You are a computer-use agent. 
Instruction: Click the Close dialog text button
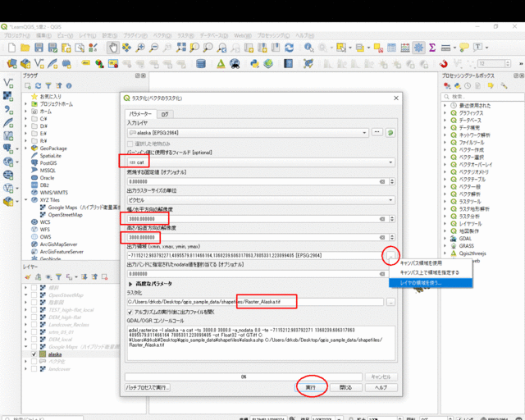[345, 387]
